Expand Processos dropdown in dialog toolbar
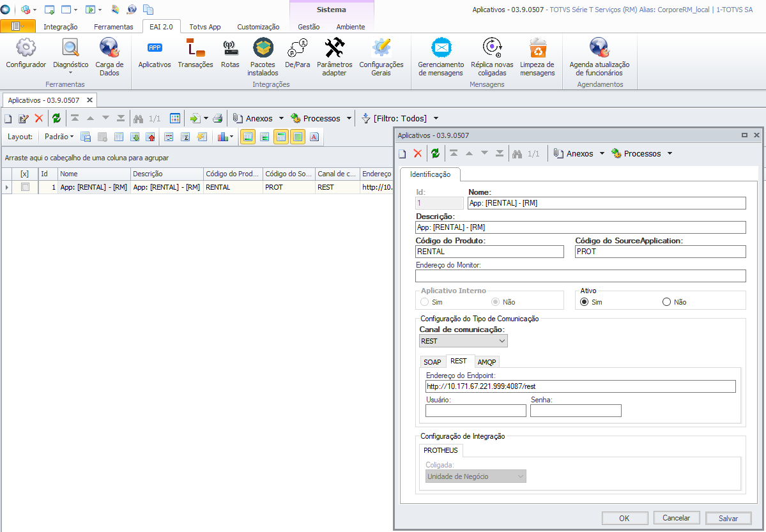 670,153
